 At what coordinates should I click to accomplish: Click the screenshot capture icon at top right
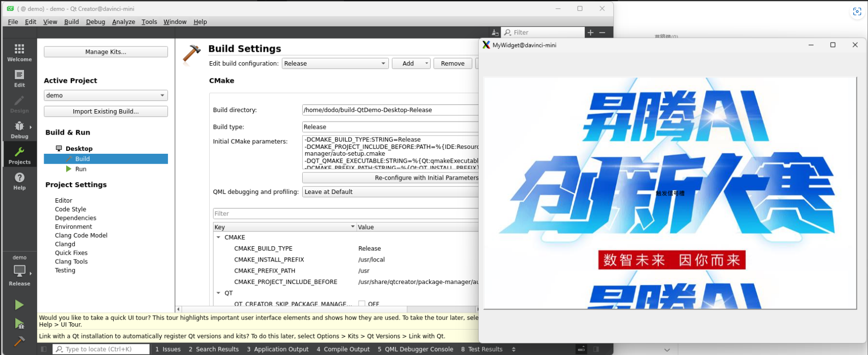tap(857, 12)
